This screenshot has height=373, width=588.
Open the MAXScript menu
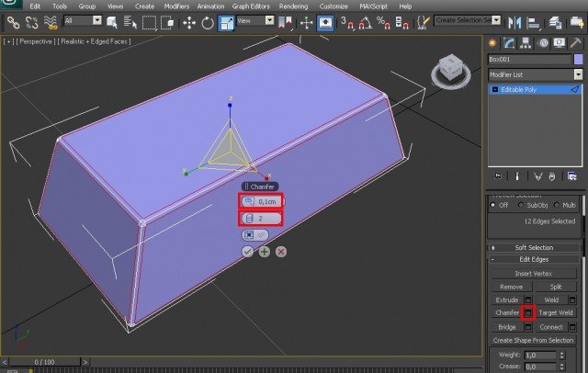(x=374, y=6)
